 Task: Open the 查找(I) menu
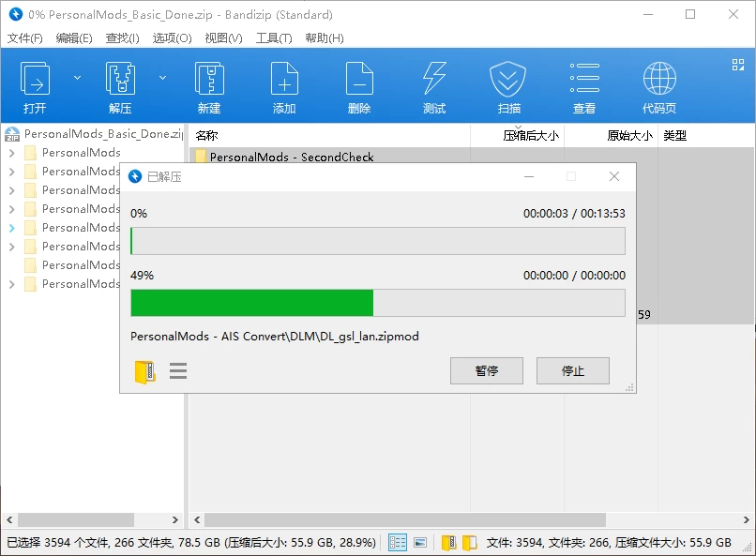point(123,38)
